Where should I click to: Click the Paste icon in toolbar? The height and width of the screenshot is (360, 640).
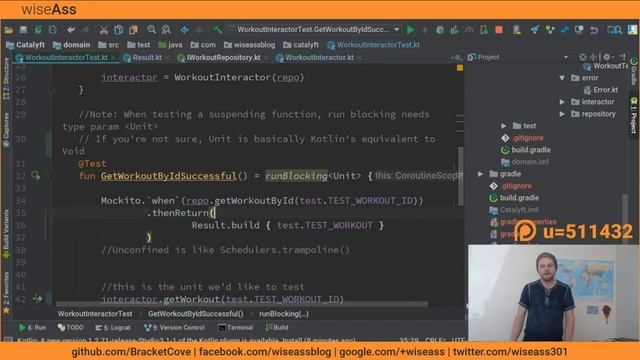[133, 30]
